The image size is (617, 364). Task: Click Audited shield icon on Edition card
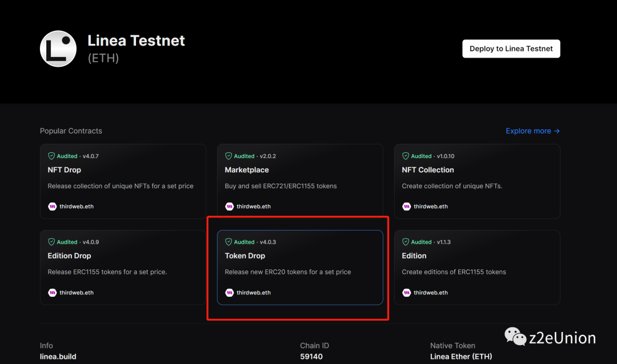pyautogui.click(x=406, y=242)
